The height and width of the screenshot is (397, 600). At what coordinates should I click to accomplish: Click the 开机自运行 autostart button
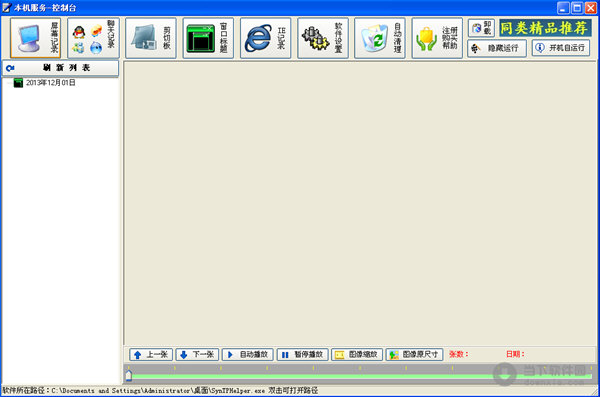pos(561,48)
